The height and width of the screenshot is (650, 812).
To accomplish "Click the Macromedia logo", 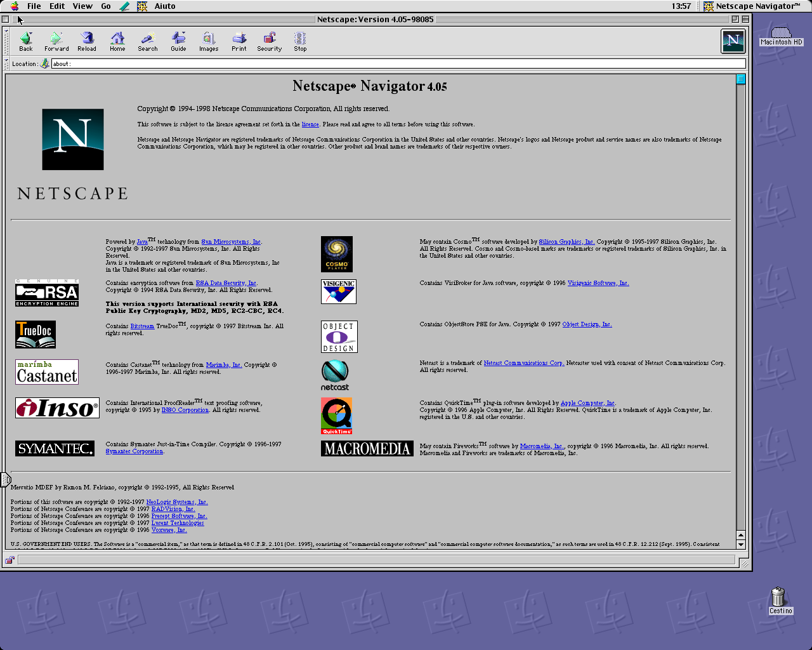I will 367,448.
